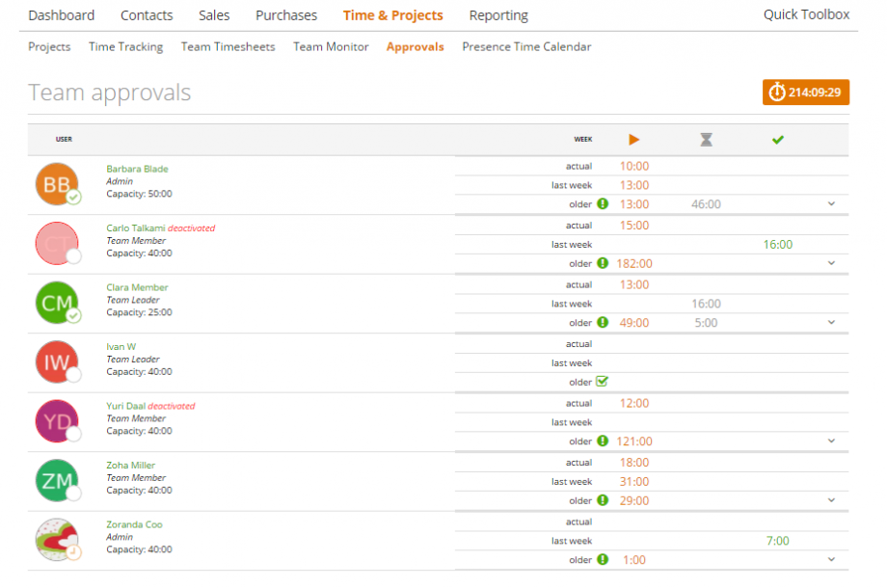This screenshot has width=887, height=588.
Task: Switch to the Team Monitor tab
Action: pos(331,46)
